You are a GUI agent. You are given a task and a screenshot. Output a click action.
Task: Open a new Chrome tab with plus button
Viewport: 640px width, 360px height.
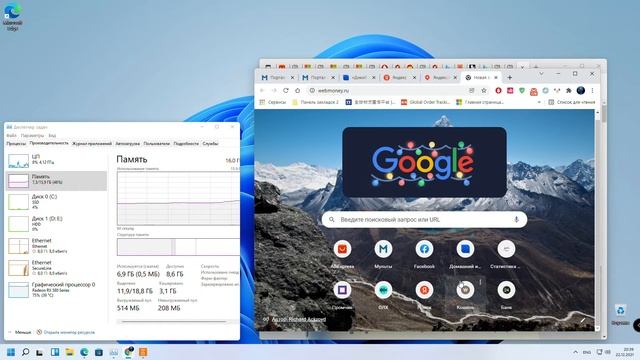click(509, 77)
